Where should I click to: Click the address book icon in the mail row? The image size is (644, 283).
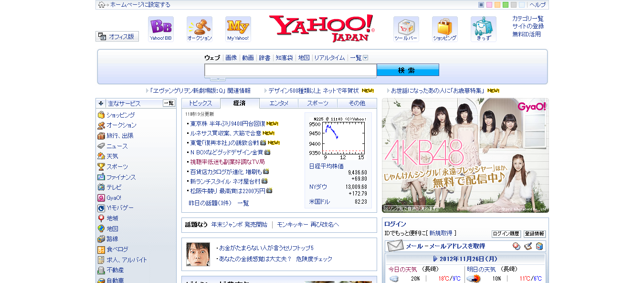(x=539, y=246)
